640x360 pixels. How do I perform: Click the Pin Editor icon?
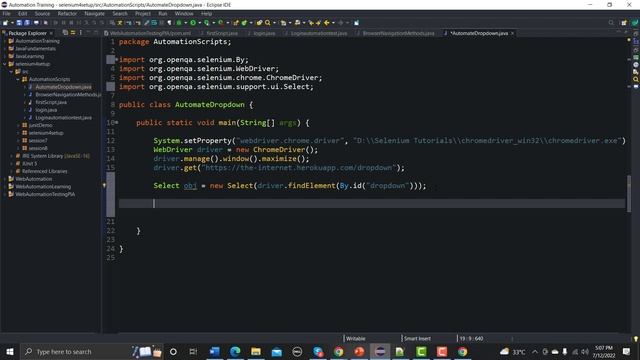click(x=356, y=23)
